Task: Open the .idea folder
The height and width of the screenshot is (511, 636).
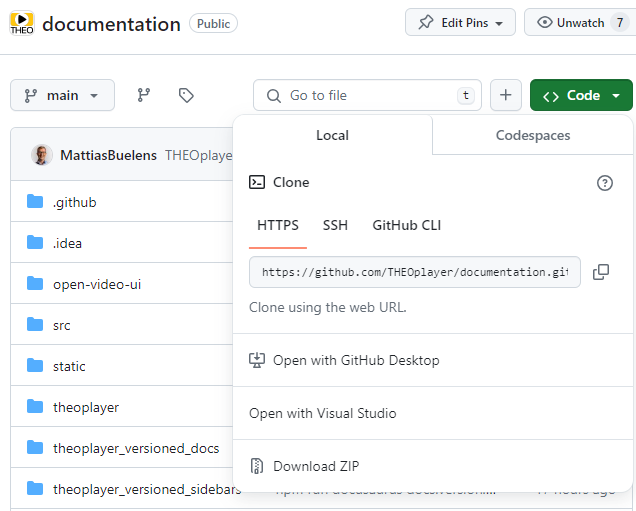Action: click(x=67, y=243)
